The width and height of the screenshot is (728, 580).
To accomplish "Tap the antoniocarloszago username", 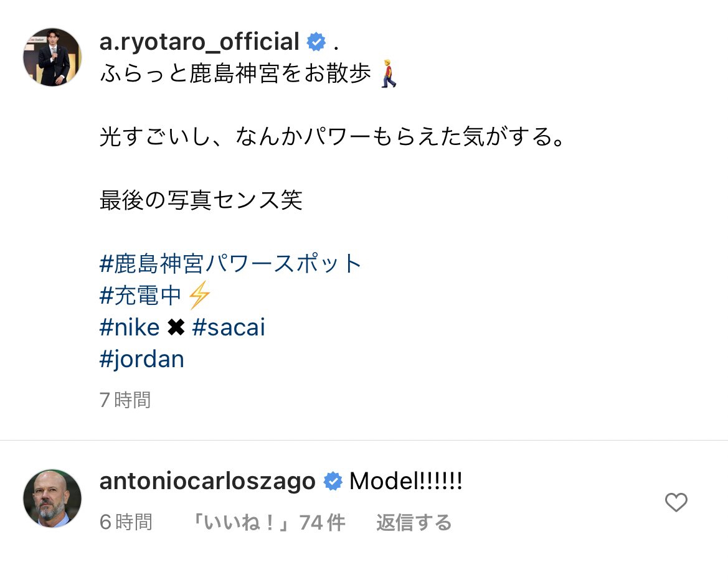I will pos(207,482).
